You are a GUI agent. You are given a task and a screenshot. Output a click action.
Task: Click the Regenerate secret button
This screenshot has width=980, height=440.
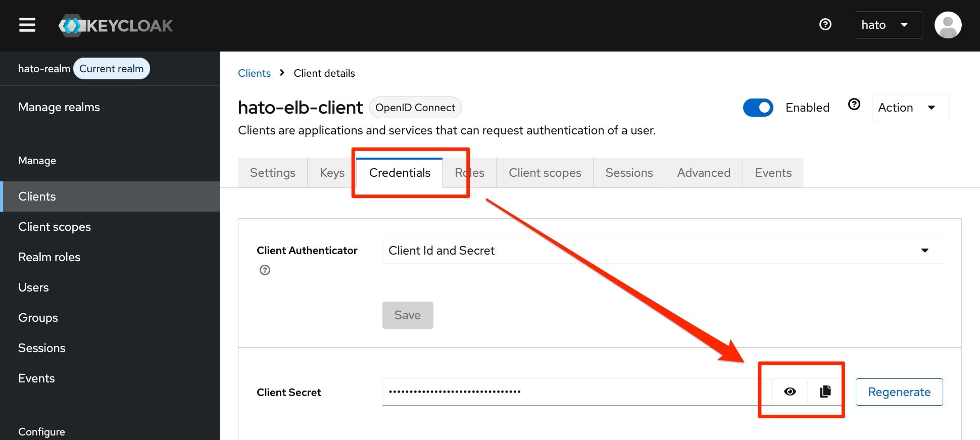pos(899,392)
